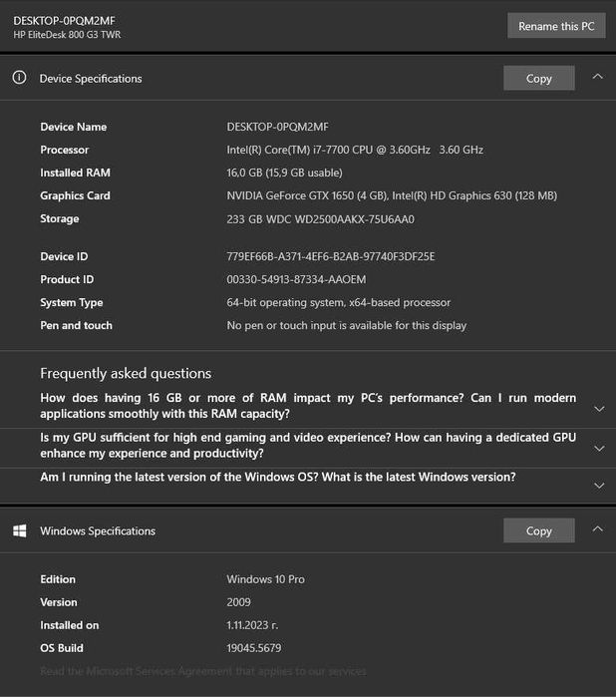The width and height of the screenshot is (616, 697).
Task: Collapse the Device Specifications section chevron
Action: coord(597,76)
